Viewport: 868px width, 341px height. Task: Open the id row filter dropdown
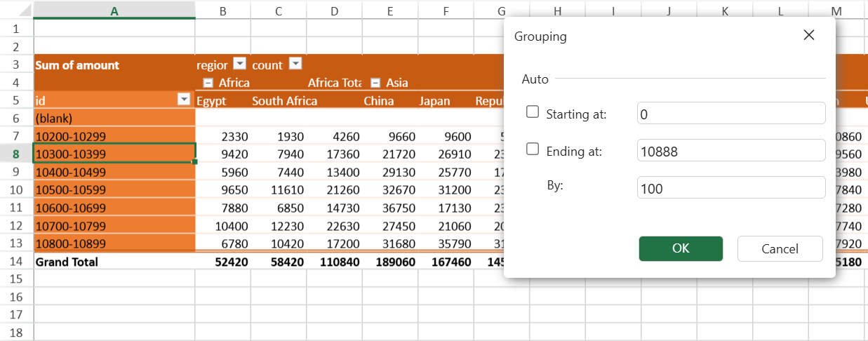pos(185,100)
